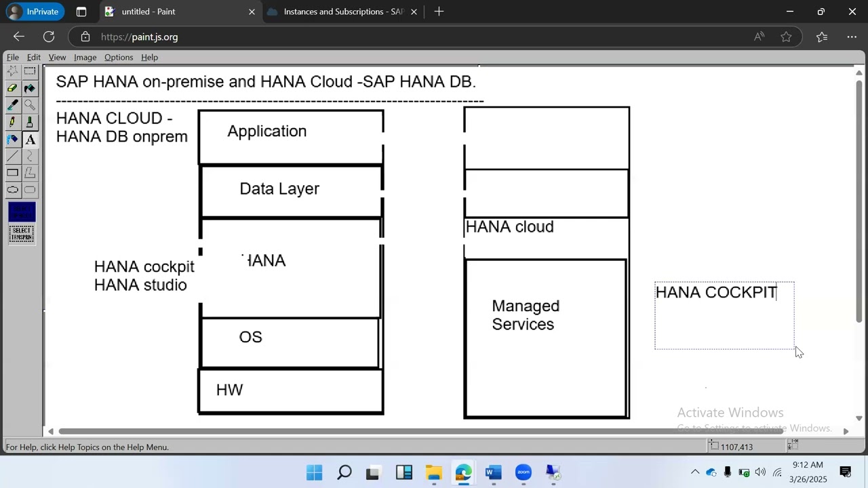Switch to Microsoft Edge in the taskbar

[464, 472]
